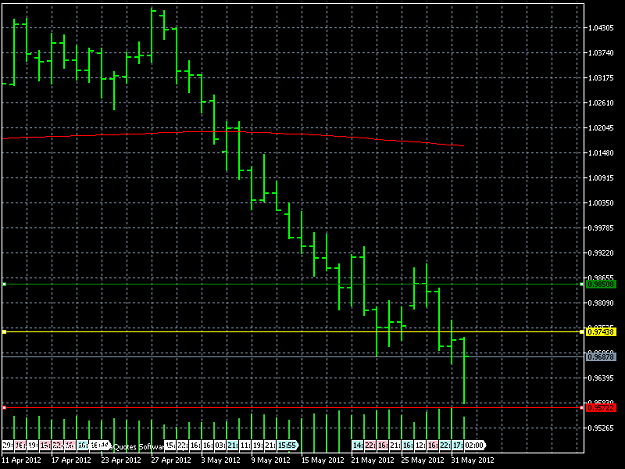Click the 9 May 2012 date label
This screenshot has width=625, height=469.
click(x=271, y=460)
